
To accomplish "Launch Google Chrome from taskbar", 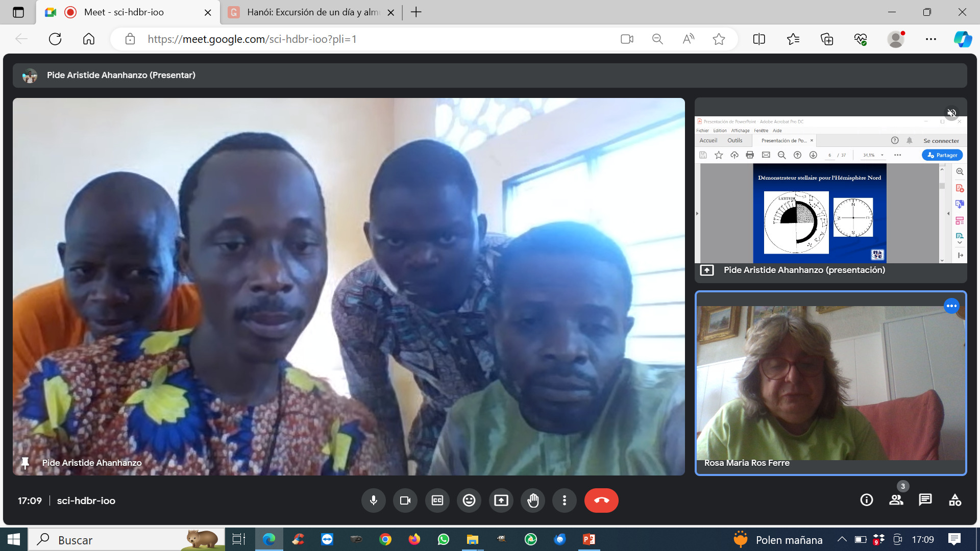I will point(385,539).
